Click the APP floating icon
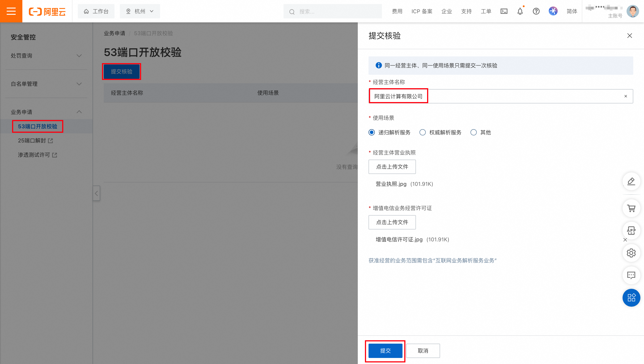The width and height of the screenshot is (644, 364). 631,230
